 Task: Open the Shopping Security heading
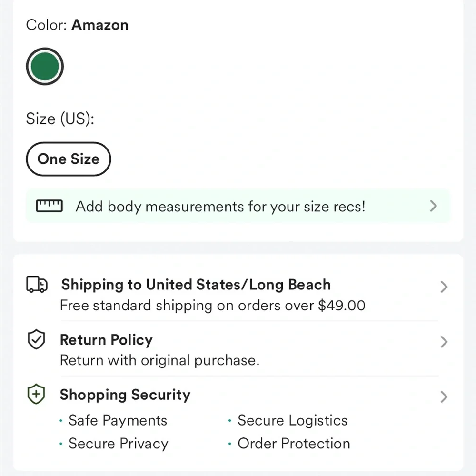coord(125,395)
